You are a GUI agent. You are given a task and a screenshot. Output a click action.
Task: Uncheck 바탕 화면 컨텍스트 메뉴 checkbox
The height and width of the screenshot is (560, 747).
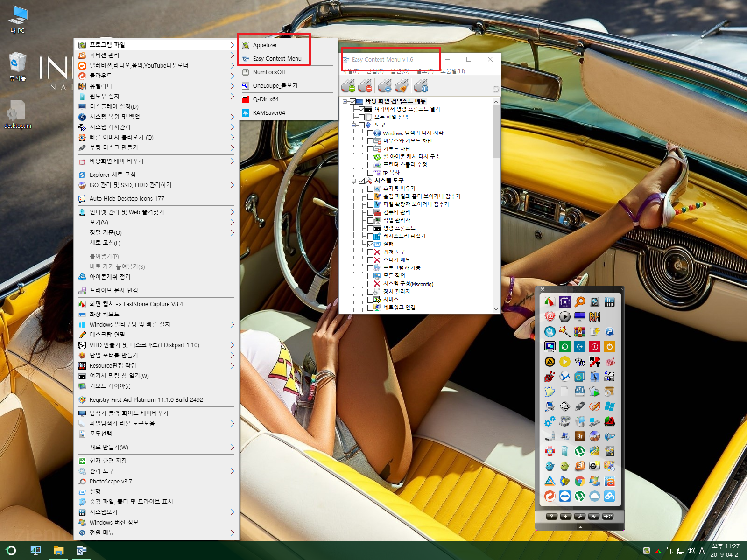pyautogui.click(x=352, y=101)
